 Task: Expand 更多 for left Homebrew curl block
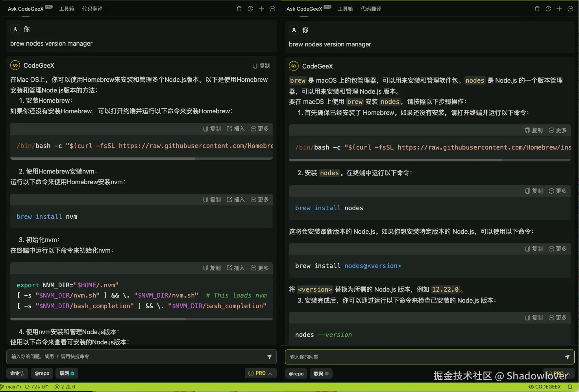(260, 129)
